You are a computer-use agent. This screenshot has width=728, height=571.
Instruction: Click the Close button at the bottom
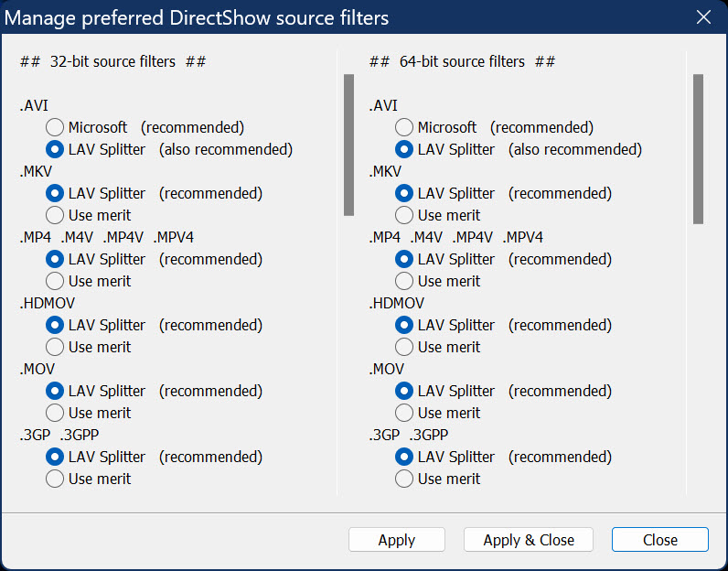(x=659, y=539)
